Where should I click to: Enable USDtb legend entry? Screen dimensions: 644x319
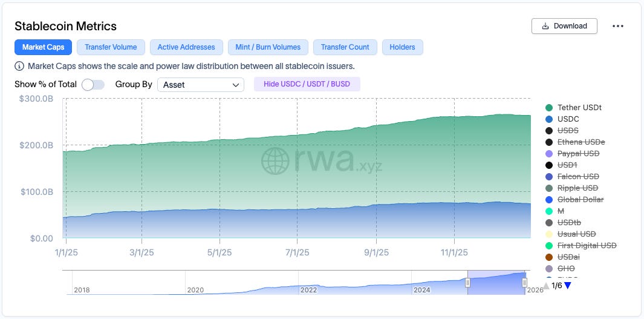[563, 223]
